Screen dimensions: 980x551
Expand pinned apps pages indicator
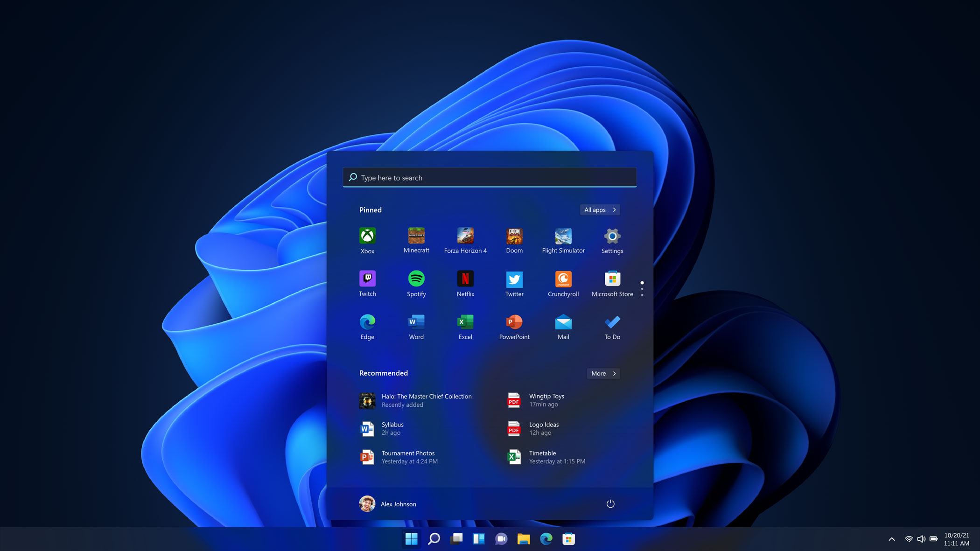642,288
